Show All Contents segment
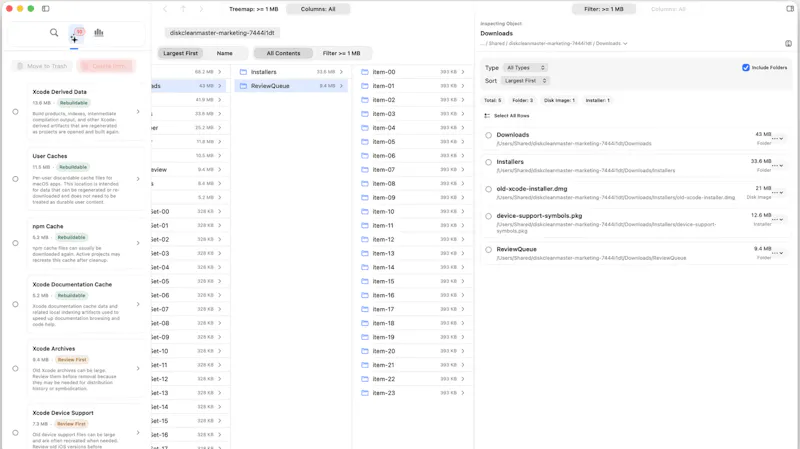The height and width of the screenshot is (449, 800). tap(283, 53)
